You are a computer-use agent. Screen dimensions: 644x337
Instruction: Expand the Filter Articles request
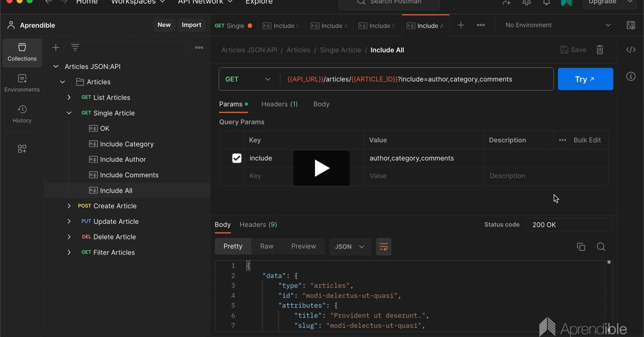(x=69, y=252)
